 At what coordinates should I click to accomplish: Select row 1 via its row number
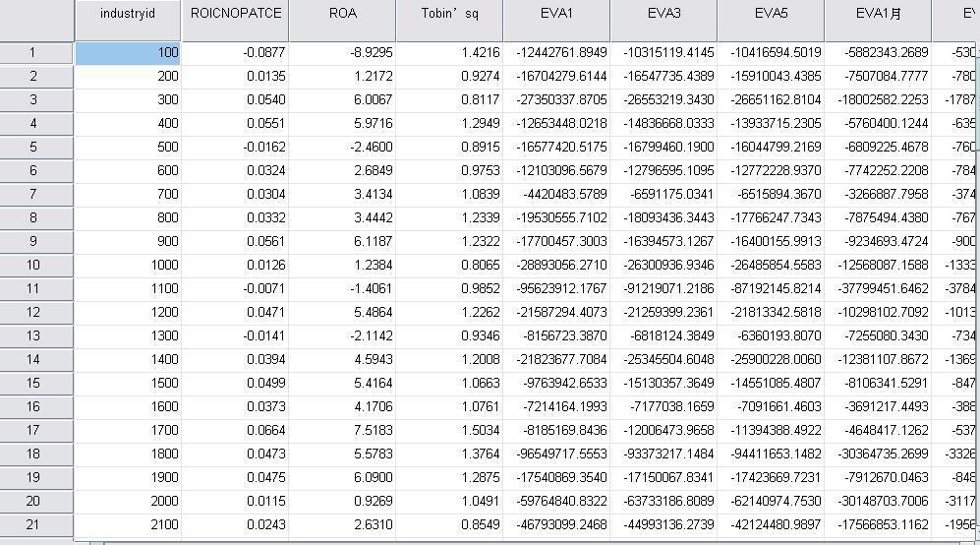(x=32, y=52)
